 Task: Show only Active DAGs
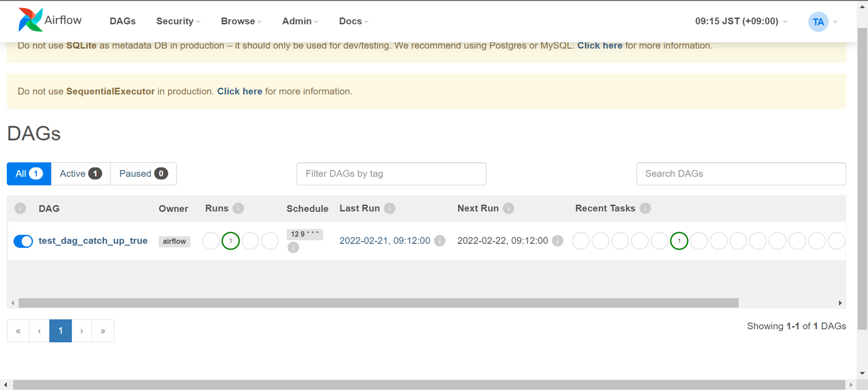click(x=81, y=173)
